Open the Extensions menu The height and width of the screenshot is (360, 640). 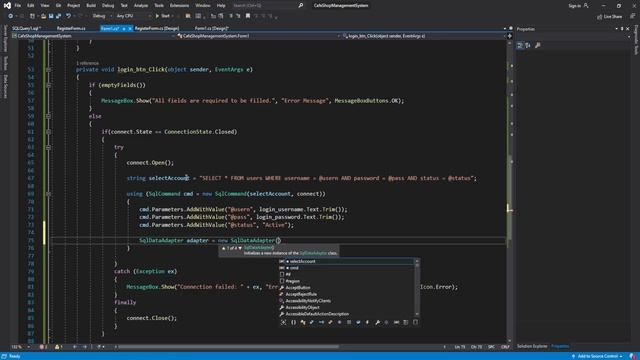pos(179,6)
